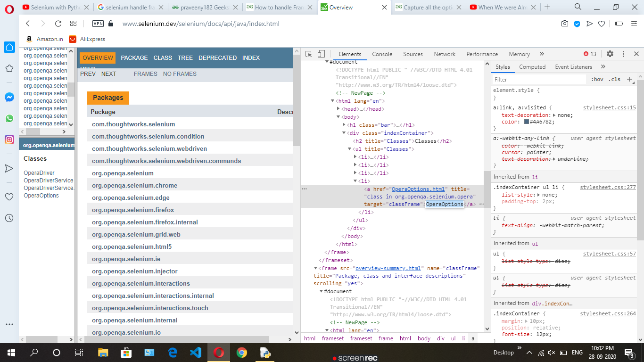
Task: Open DevTools three-dot customize menu
Action: pos(623,54)
